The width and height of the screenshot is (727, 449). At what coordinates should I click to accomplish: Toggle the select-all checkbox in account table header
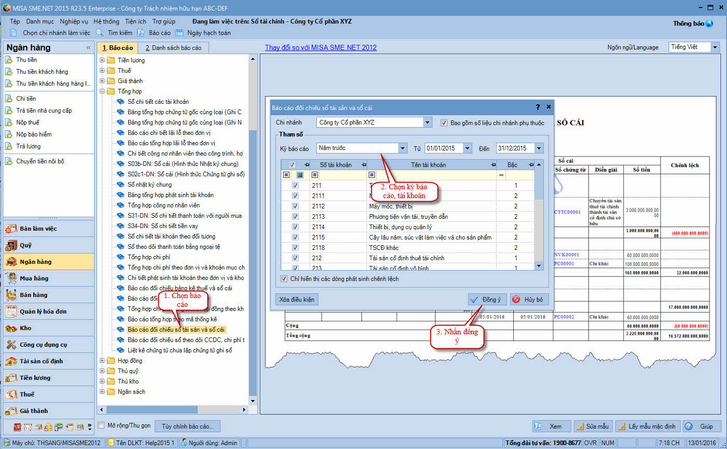[292, 165]
